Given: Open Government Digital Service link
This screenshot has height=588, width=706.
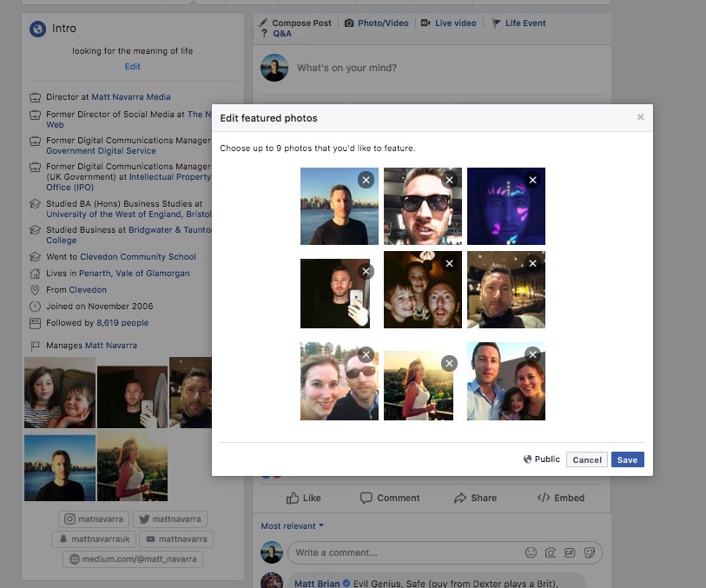Looking at the screenshot, I should pyautogui.click(x=101, y=151).
